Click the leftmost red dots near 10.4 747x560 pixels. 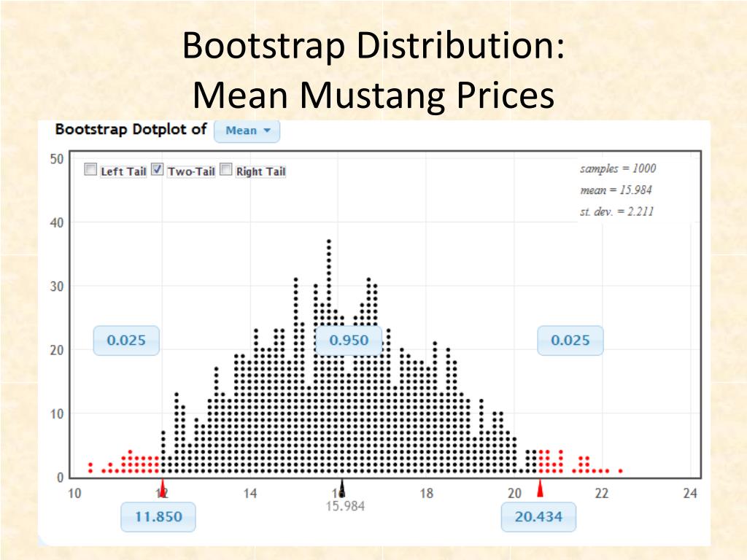90,467
